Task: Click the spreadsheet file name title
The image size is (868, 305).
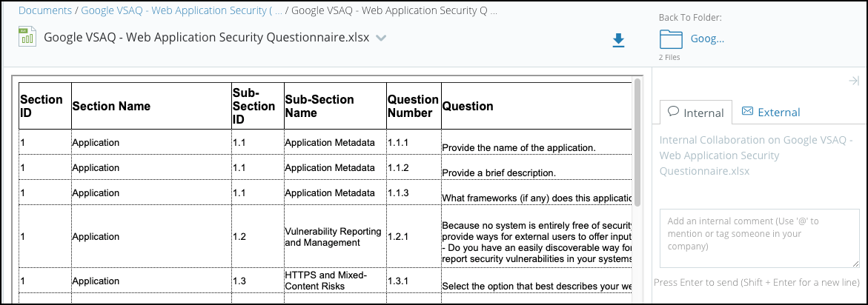Action: (206, 38)
